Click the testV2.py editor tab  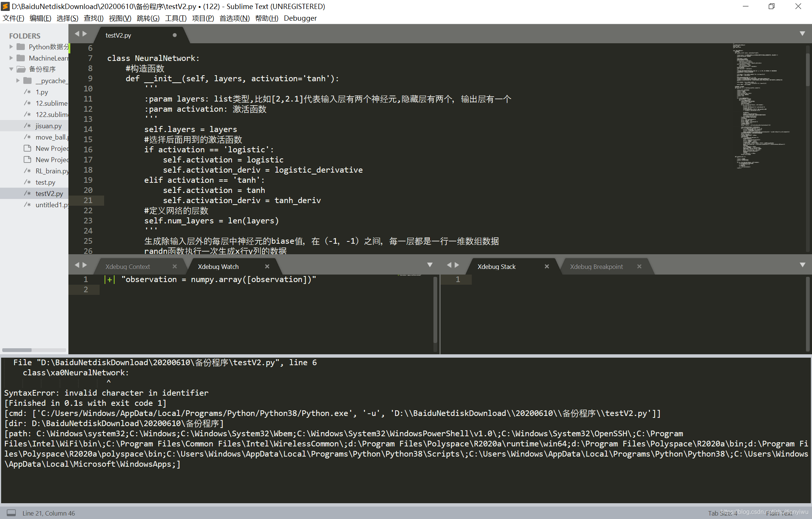tap(118, 35)
